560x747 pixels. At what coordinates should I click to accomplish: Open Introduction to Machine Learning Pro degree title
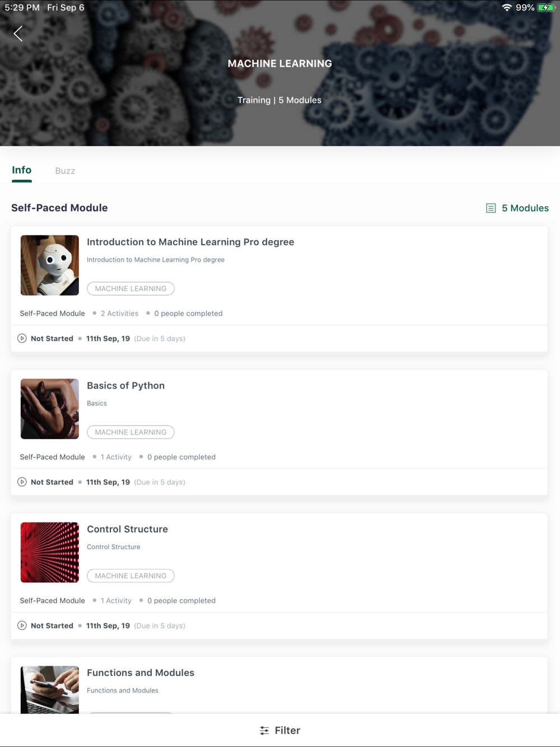click(190, 242)
